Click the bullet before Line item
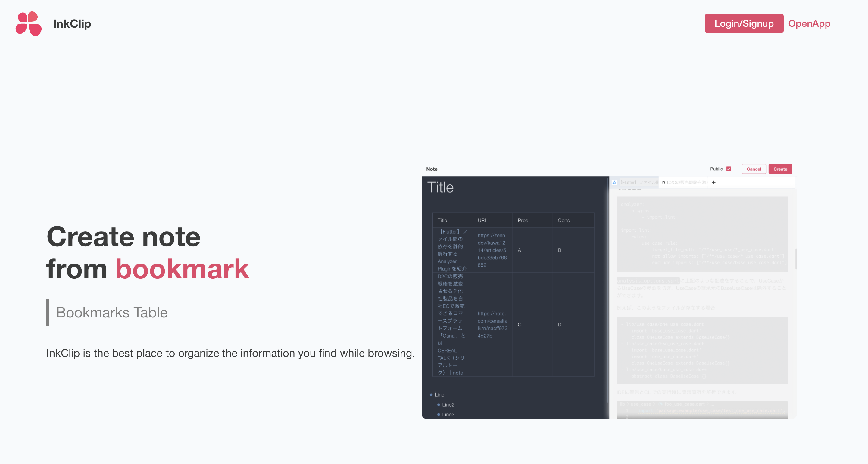 (431, 394)
